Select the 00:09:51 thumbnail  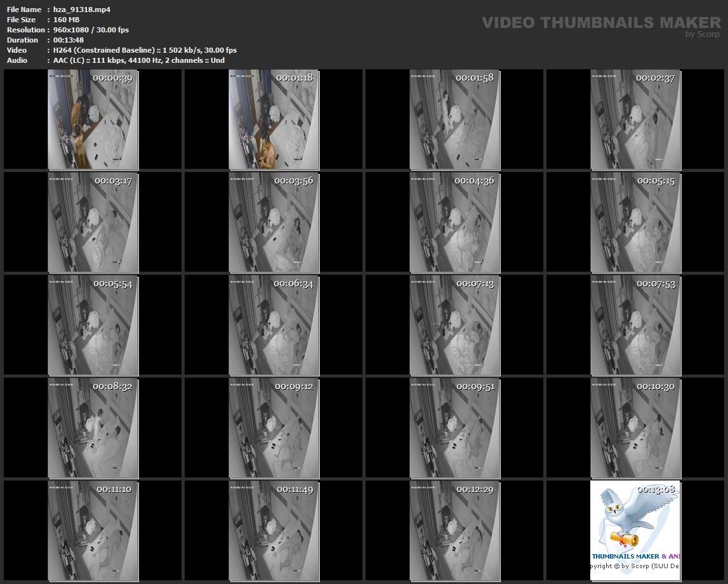pyautogui.click(x=454, y=428)
